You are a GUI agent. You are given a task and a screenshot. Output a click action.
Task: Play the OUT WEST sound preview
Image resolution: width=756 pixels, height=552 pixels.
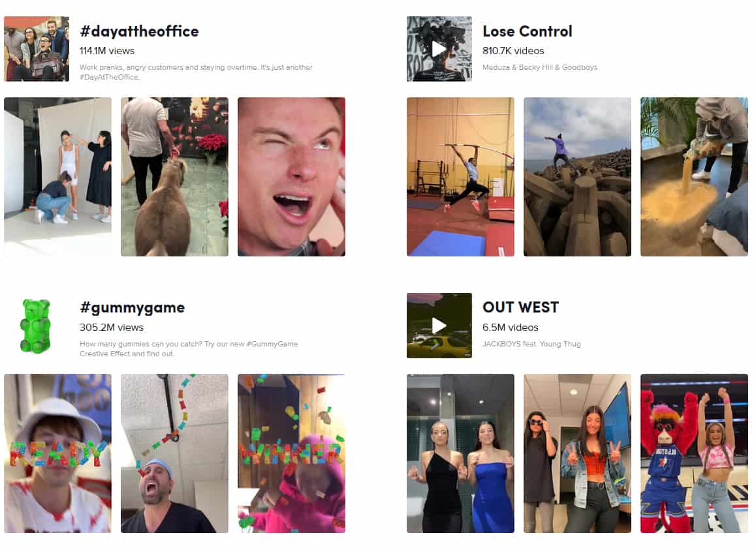tap(439, 326)
